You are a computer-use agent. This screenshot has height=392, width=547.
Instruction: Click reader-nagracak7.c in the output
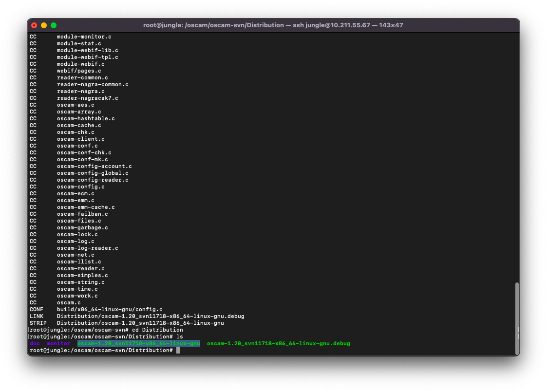88,98
